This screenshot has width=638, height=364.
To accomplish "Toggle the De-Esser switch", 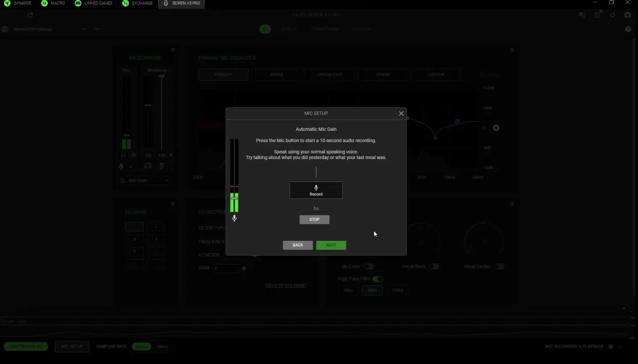I will point(369,266).
